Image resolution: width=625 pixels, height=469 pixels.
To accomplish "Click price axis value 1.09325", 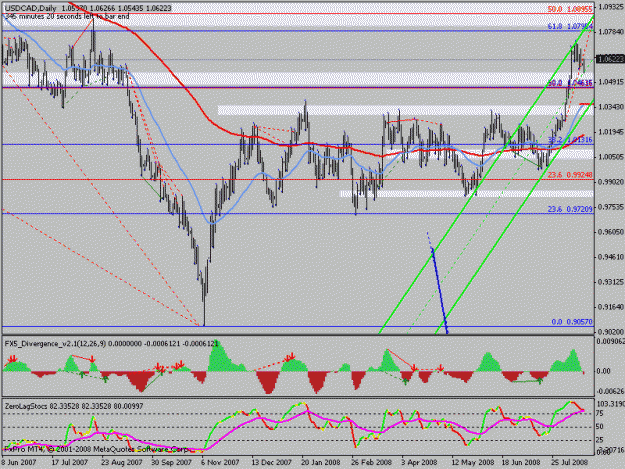I will [611, 7].
